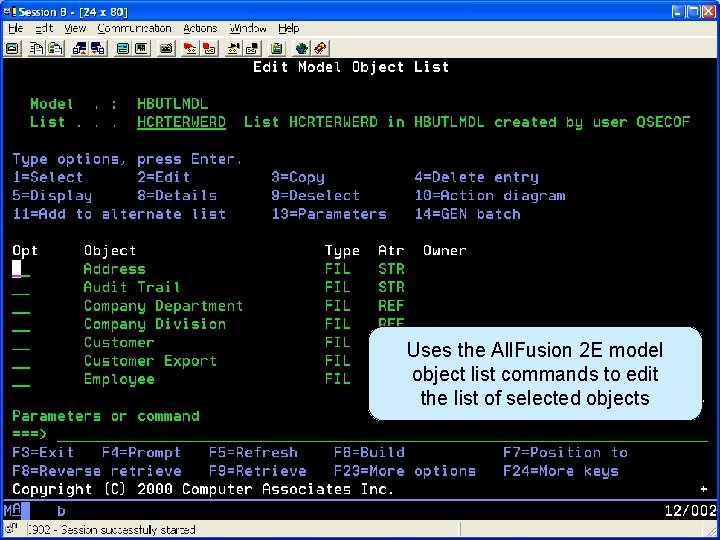Click the F24=More keys label

[x=561, y=471]
